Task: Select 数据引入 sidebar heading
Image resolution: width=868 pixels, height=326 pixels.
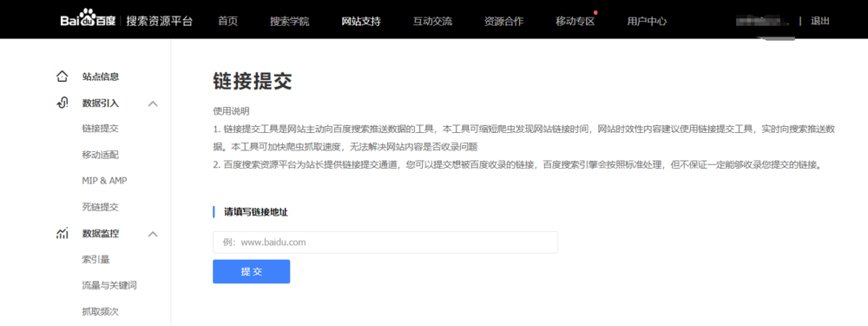Action: 100,103
